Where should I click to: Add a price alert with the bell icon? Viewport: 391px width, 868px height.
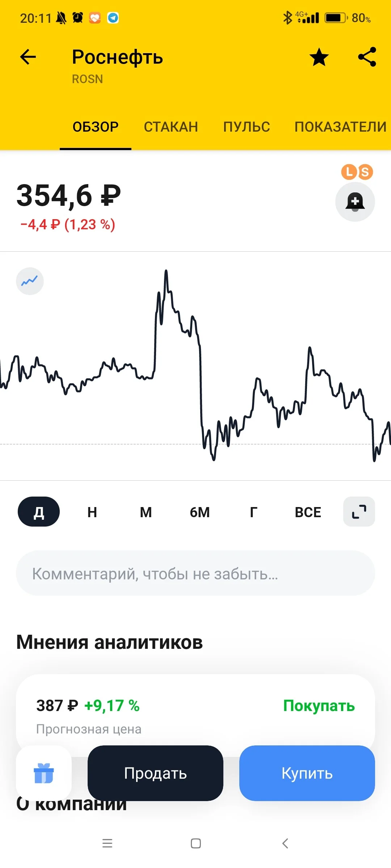pyautogui.click(x=355, y=202)
